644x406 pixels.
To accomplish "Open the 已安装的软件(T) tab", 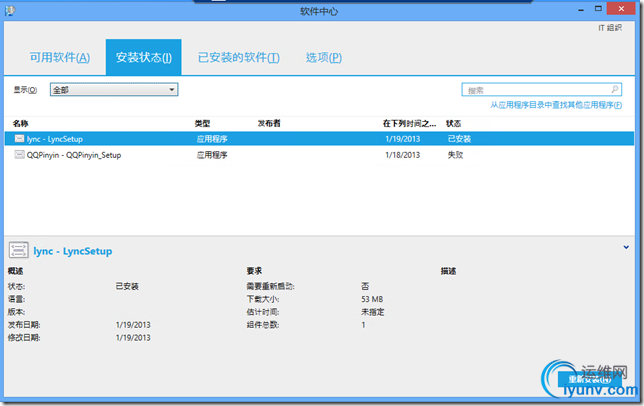I will (239, 57).
